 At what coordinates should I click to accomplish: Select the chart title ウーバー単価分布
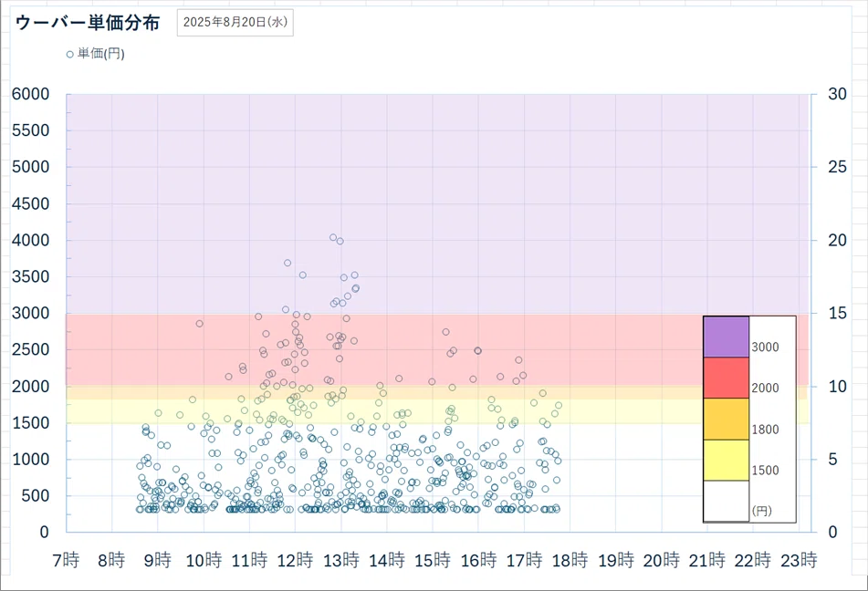click(88, 23)
